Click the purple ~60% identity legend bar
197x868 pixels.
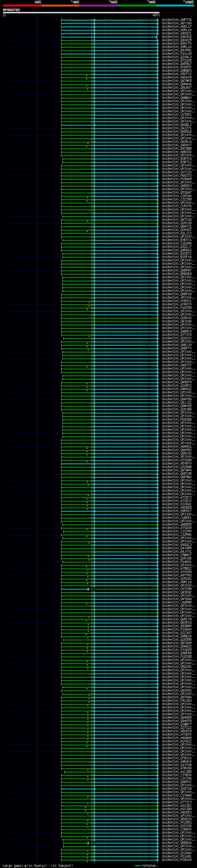tap(99, 6)
